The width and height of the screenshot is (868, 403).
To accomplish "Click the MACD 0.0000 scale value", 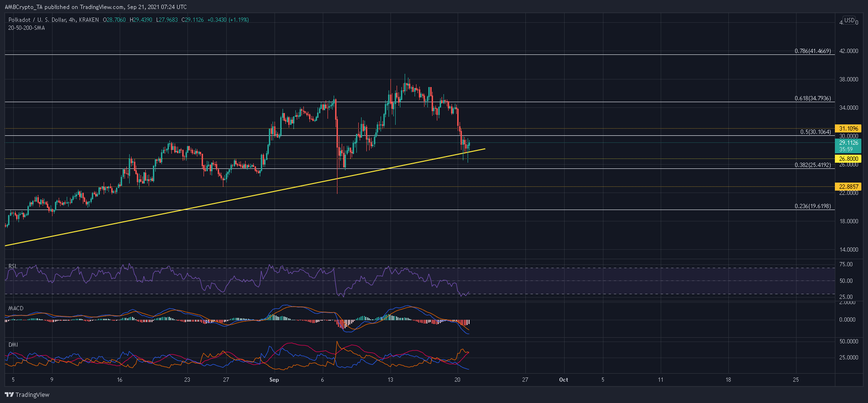I will pyautogui.click(x=847, y=320).
